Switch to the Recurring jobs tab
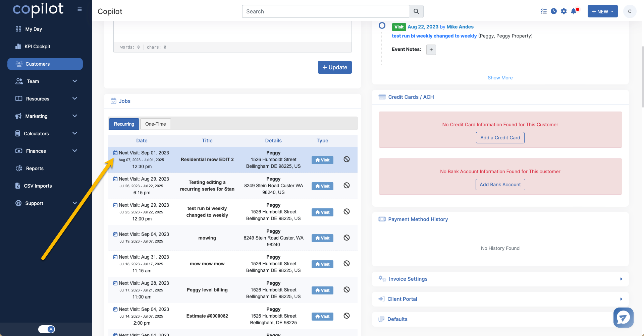This screenshot has height=336, width=644. point(124,124)
